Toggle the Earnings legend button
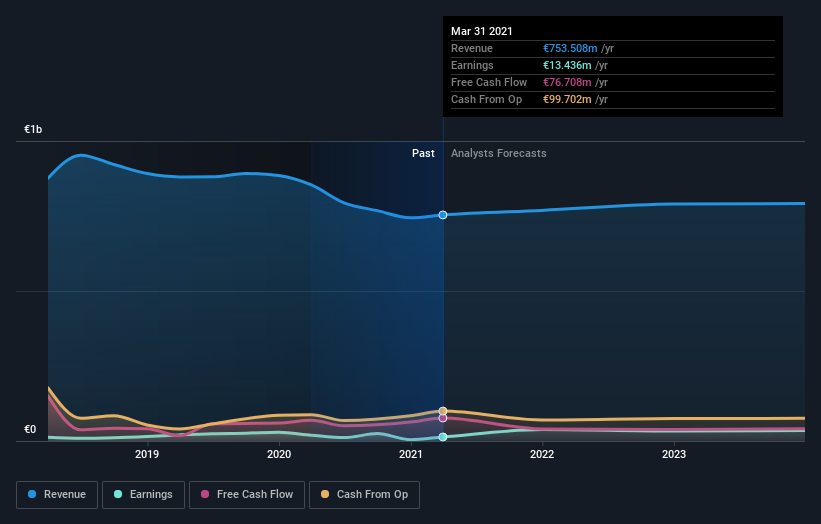 coord(143,495)
